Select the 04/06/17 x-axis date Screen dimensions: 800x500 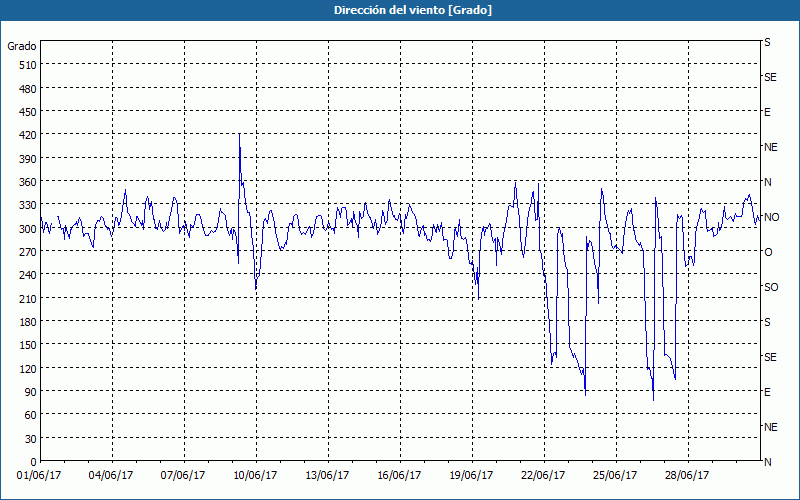click(x=111, y=476)
